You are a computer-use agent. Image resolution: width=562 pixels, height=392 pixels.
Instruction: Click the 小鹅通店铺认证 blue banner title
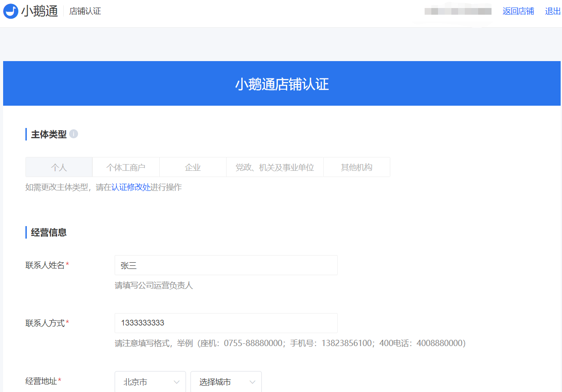coord(281,84)
